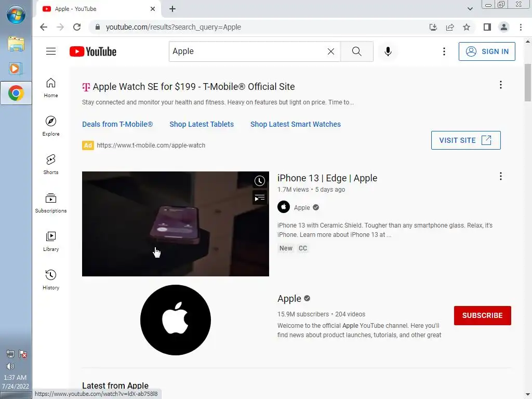Click the install/download icon in address bar
532x399 pixels.
(x=433, y=27)
